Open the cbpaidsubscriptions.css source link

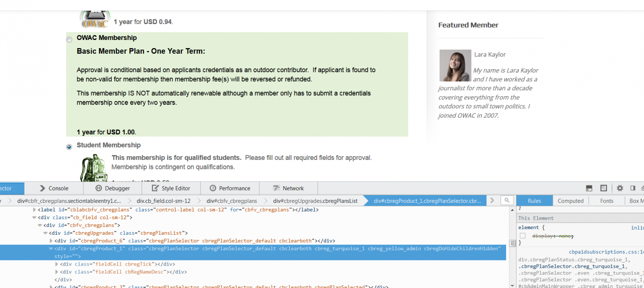pos(606,252)
